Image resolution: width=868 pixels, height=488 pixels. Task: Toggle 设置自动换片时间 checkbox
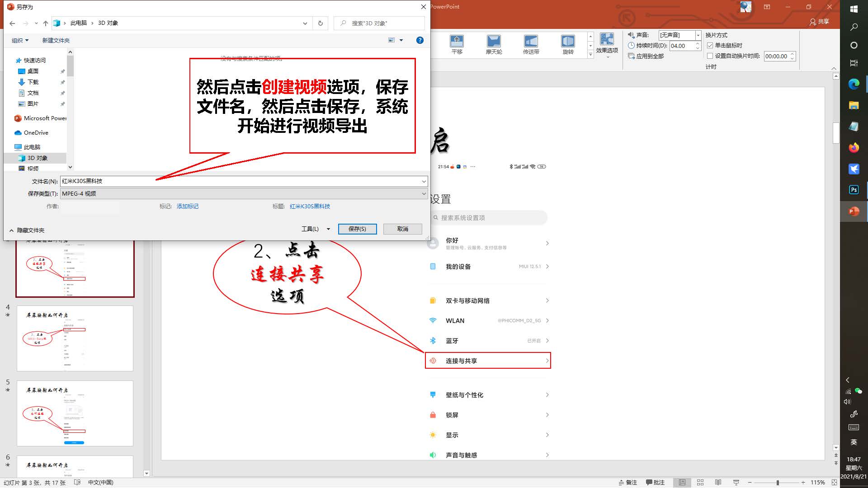point(710,56)
